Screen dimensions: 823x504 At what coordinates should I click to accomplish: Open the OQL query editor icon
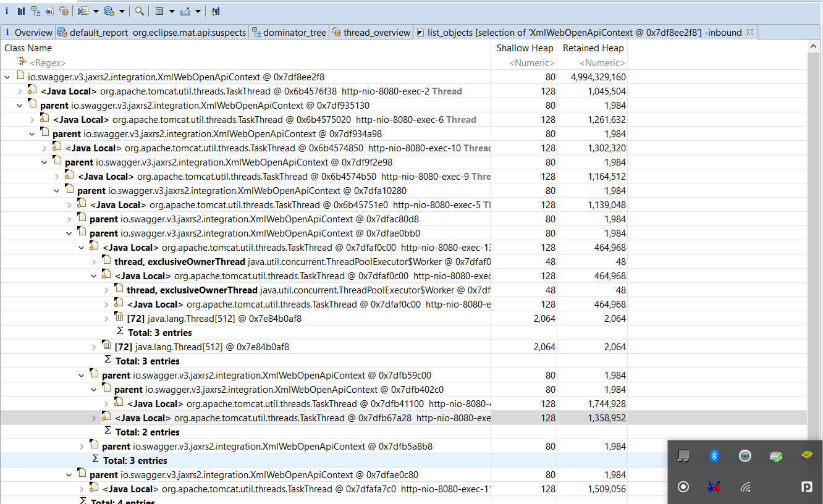pos(49,10)
